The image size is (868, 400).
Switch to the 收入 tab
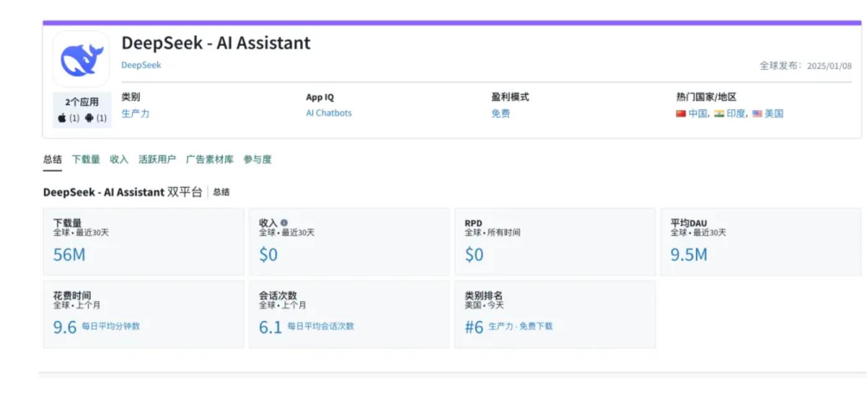click(x=119, y=159)
